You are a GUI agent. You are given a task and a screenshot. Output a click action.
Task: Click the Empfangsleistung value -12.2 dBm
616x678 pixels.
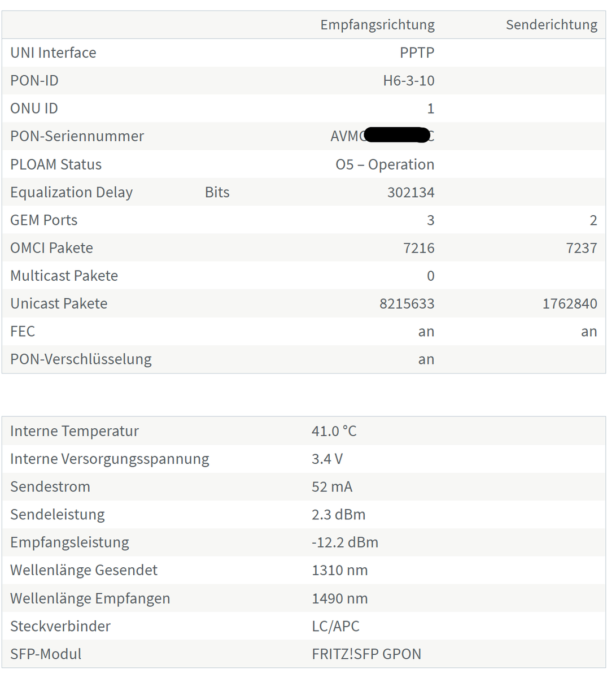click(345, 542)
